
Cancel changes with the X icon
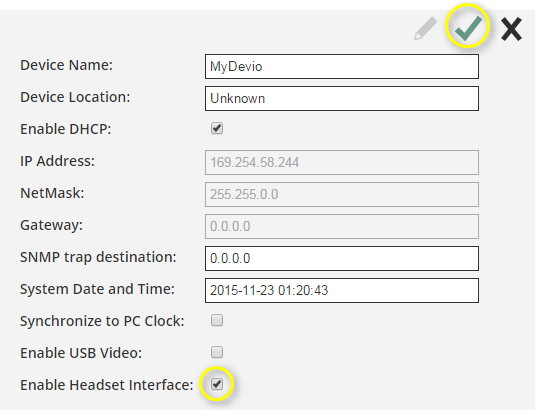(x=511, y=29)
